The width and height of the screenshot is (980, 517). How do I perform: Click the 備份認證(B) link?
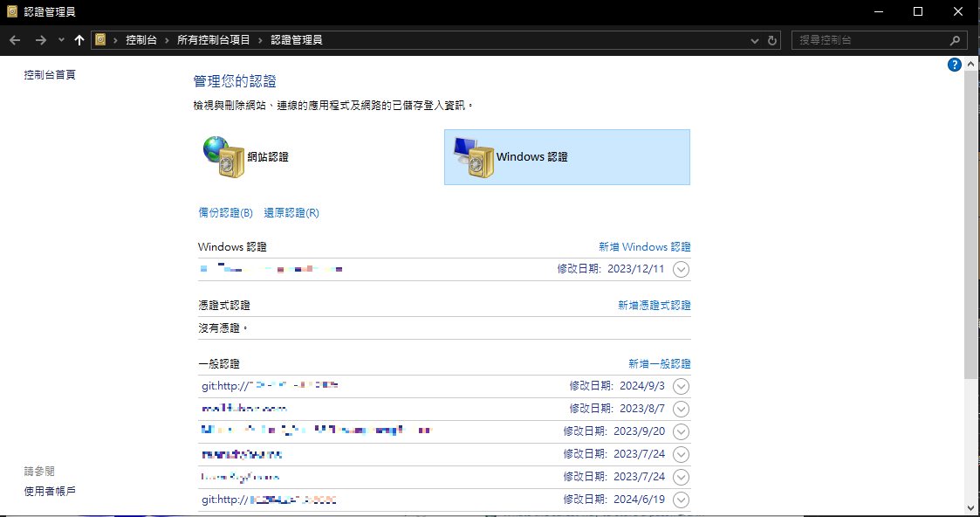click(225, 213)
